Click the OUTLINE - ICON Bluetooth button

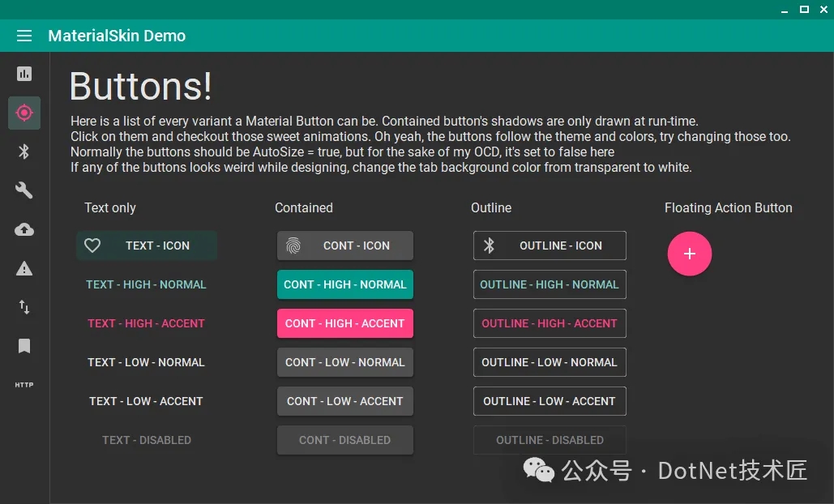coord(550,246)
